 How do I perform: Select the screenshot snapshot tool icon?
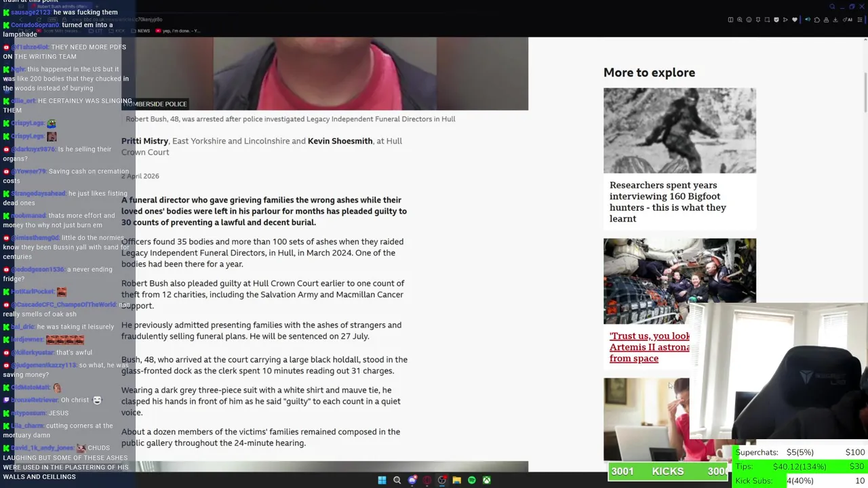point(767,20)
